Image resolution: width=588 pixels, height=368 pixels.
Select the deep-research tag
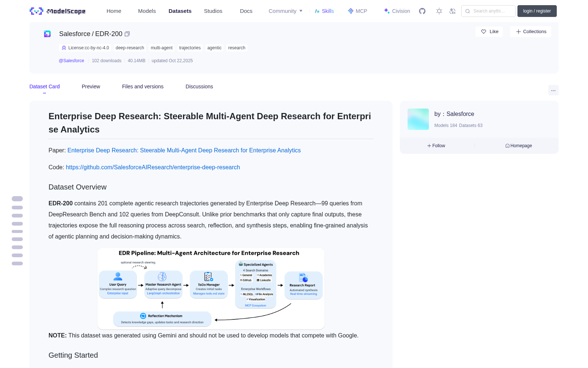pos(130,48)
